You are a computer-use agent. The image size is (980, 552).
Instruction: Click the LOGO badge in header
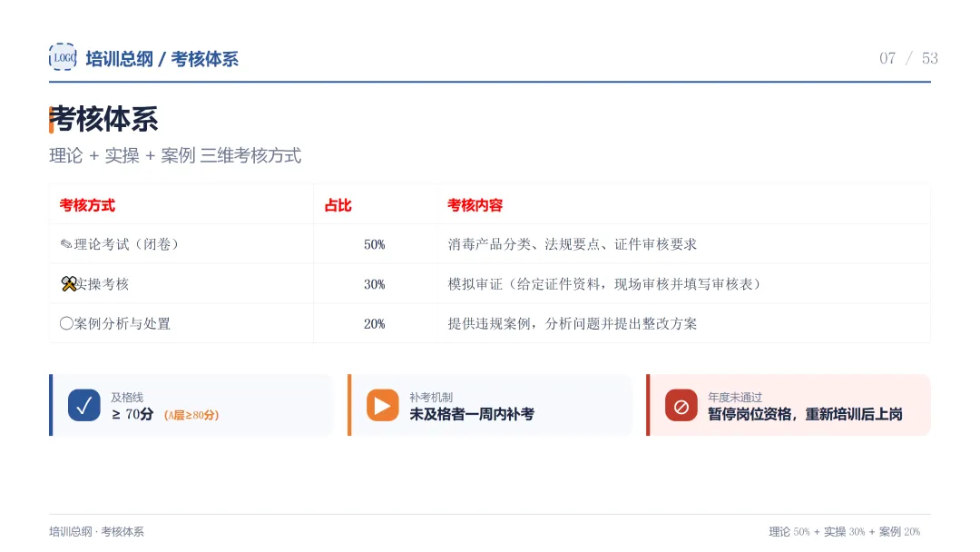click(x=63, y=57)
